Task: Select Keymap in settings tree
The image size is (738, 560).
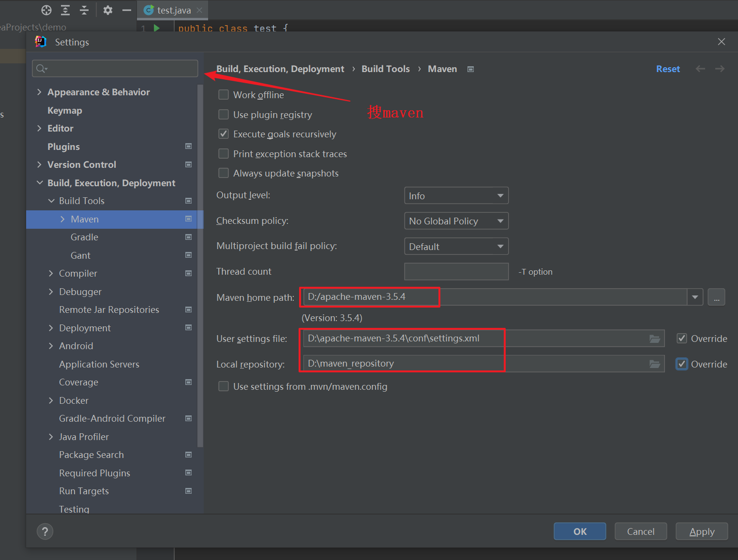Action: point(65,110)
